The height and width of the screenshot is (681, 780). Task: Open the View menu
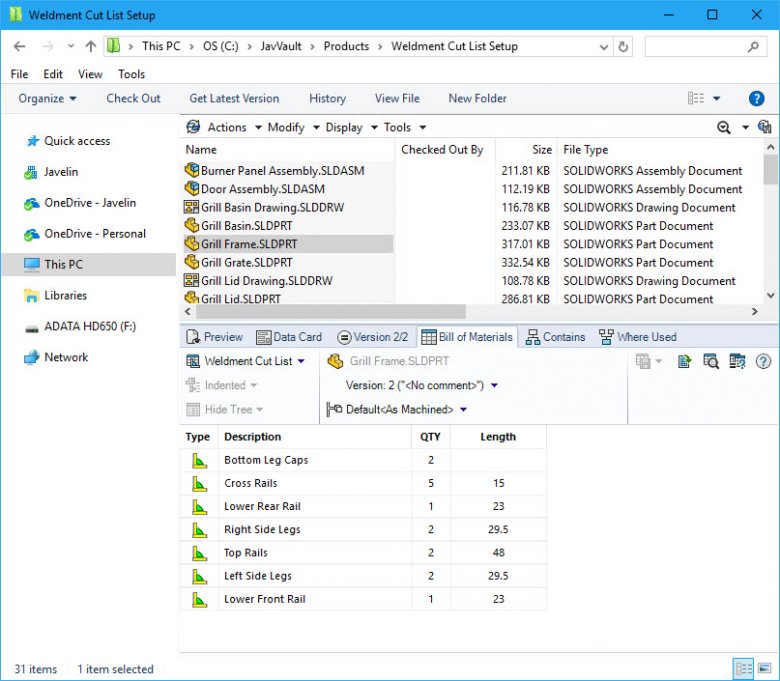(90, 74)
